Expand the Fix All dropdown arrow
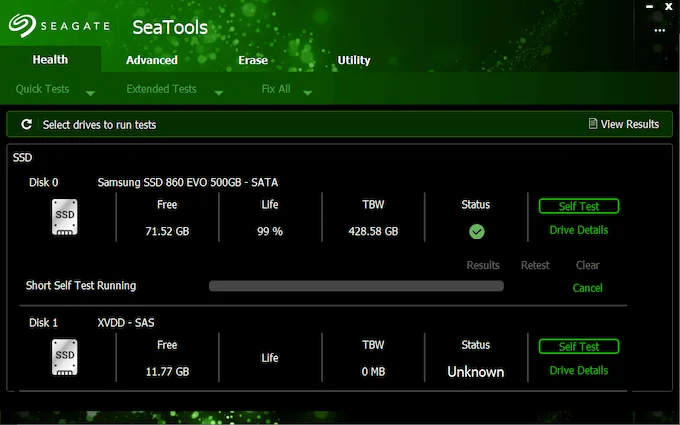 [307, 93]
